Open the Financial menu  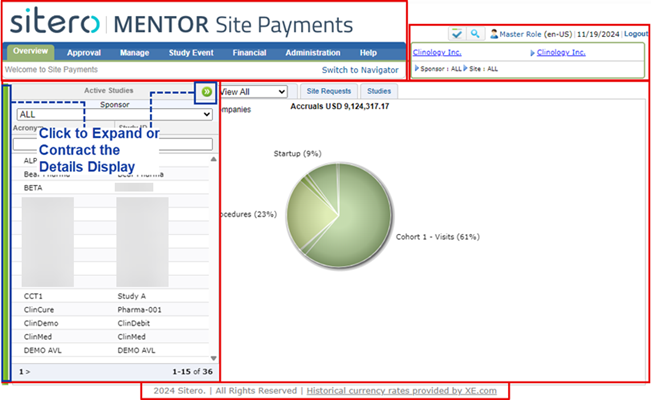(249, 53)
